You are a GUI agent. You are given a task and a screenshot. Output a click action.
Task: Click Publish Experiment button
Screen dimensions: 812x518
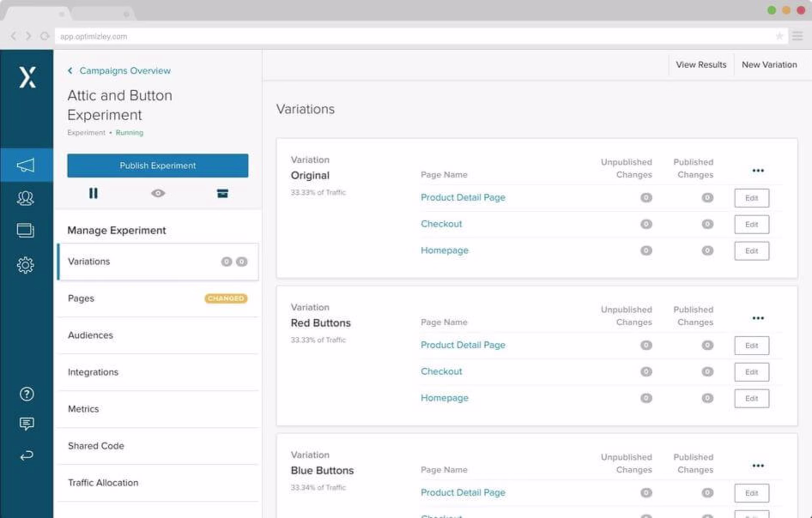[x=157, y=166]
